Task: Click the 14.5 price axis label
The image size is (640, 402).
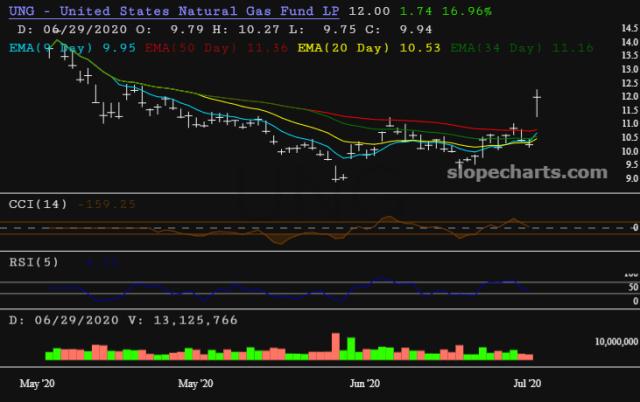Action: pos(628,42)
